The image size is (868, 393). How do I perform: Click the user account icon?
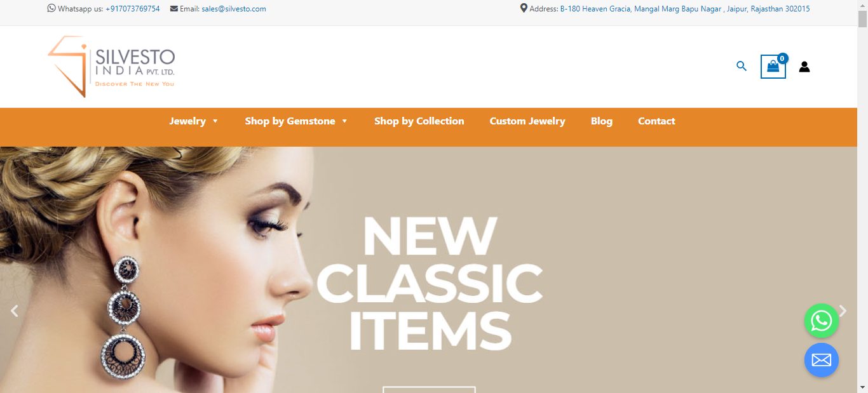(804, 67)
